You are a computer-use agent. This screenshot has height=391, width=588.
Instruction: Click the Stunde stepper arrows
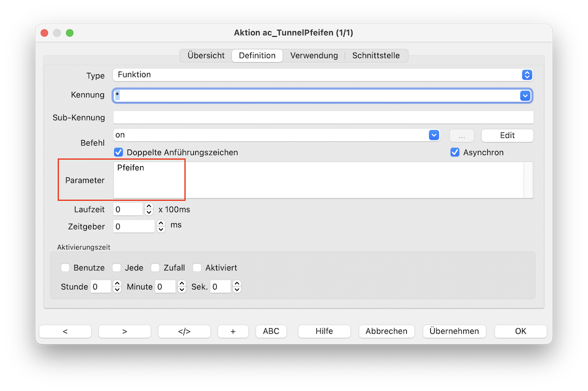point(117,287)
